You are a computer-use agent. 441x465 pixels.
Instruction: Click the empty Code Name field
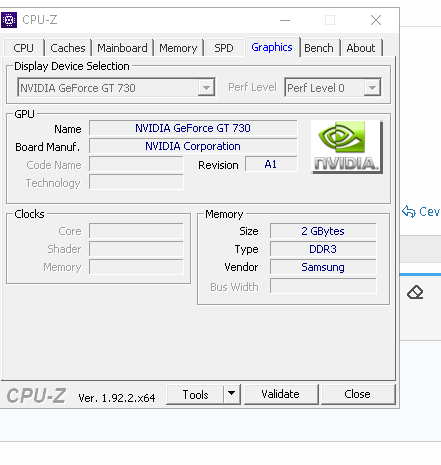[136, 164]
